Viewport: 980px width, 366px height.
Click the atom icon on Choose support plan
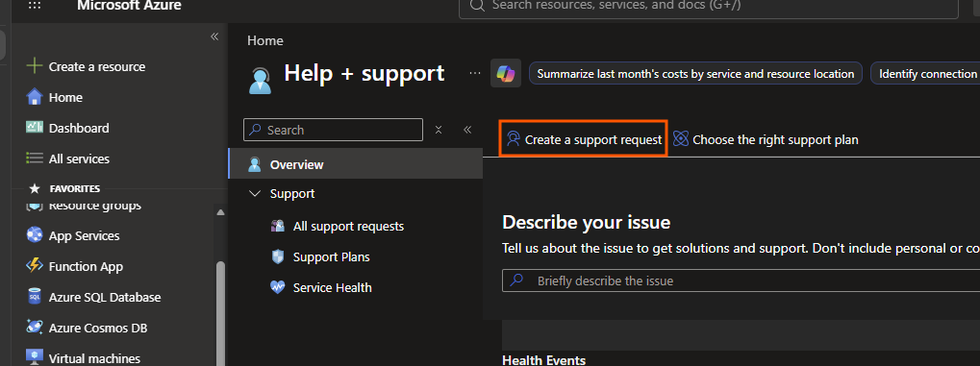[681, 138]
